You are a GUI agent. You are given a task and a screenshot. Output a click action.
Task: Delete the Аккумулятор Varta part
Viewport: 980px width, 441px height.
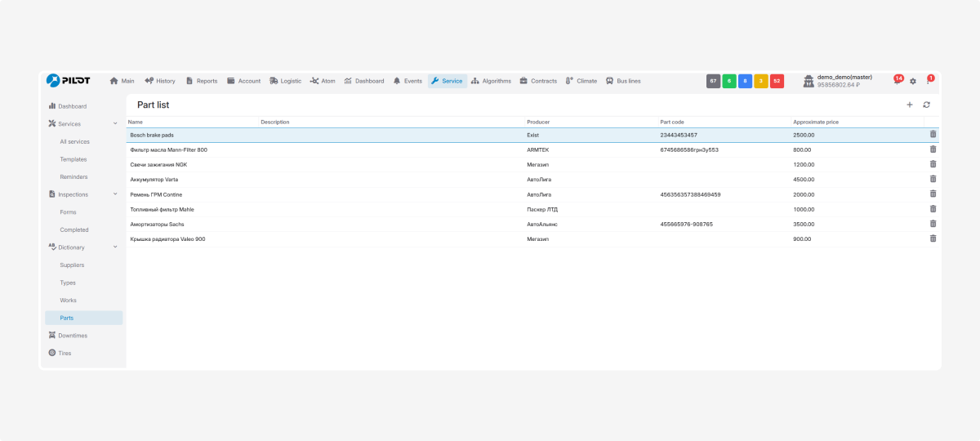(933, 179)
